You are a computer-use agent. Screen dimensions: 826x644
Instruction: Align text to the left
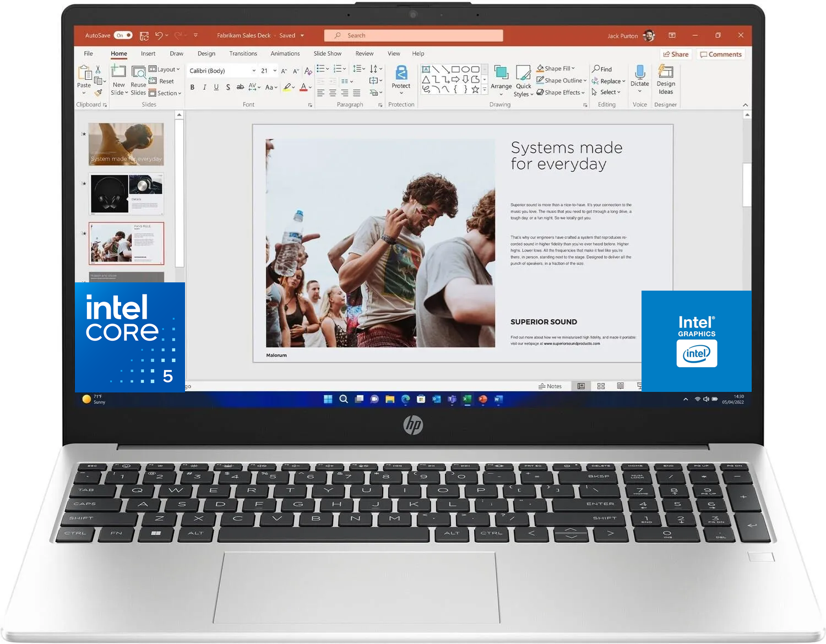pyautogui.click(x=320, y=93)
